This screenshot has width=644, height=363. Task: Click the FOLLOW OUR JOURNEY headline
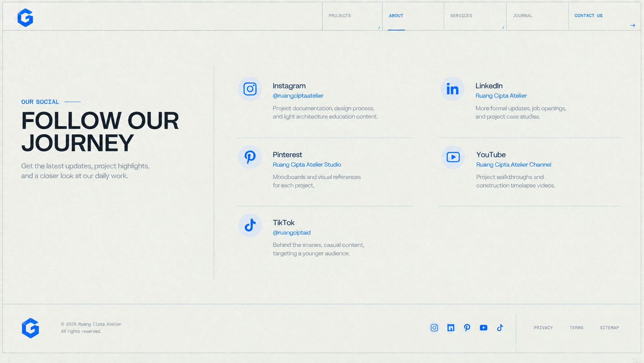[x=100, y=132]
